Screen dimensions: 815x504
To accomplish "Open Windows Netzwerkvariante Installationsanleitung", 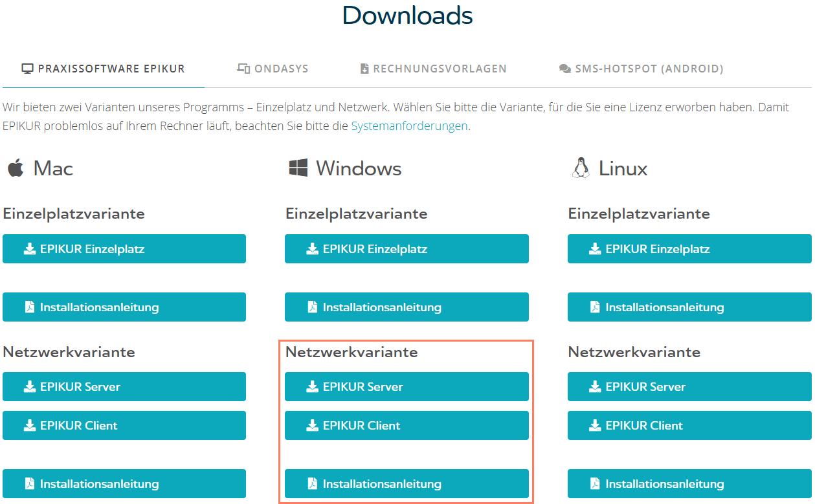I will click(x=407, y=484).
